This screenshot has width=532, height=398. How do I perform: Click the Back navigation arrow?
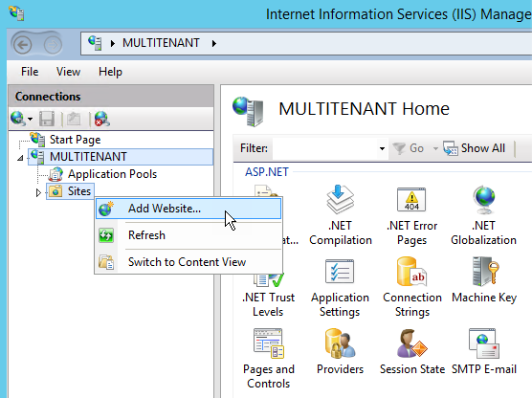(22, 44)
